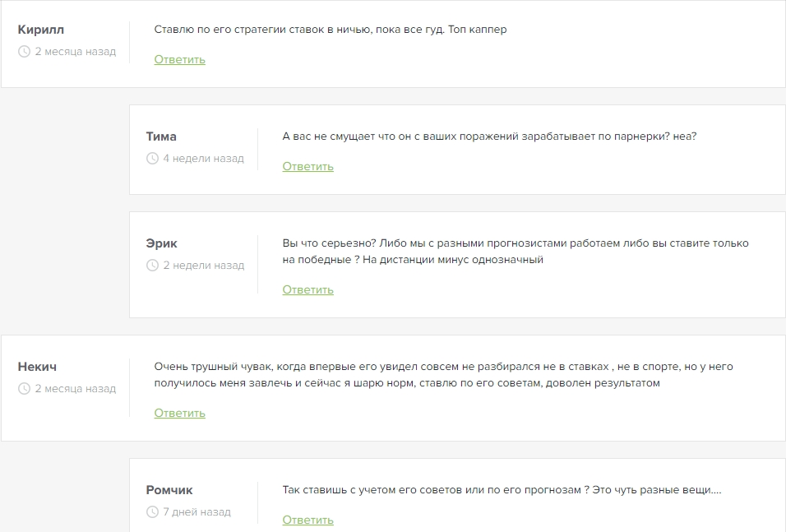Click the author name Ромчик
This screenshot has width=786, height=532.
pyautogui.click(x=169, y=490)
